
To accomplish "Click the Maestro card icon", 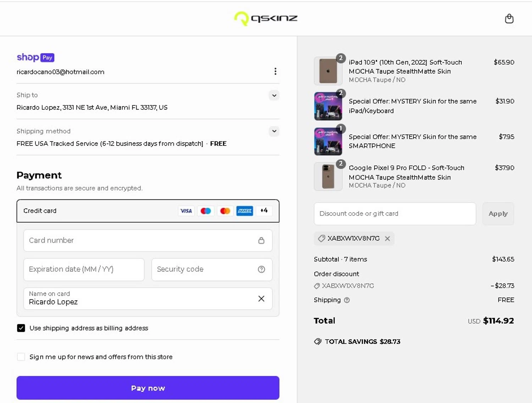I will tap(206, 211).
